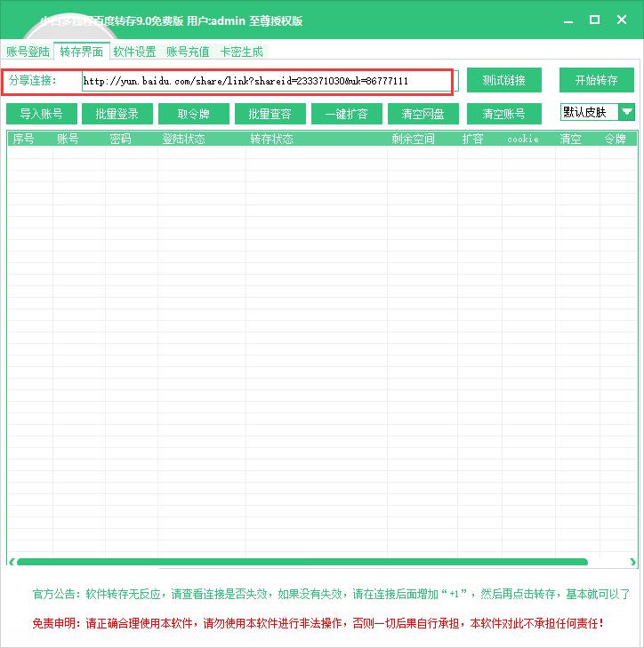Open the 软件设置 tab
Image resolution: width=644 pixels, height=648 pixels.
click(134, 52)
